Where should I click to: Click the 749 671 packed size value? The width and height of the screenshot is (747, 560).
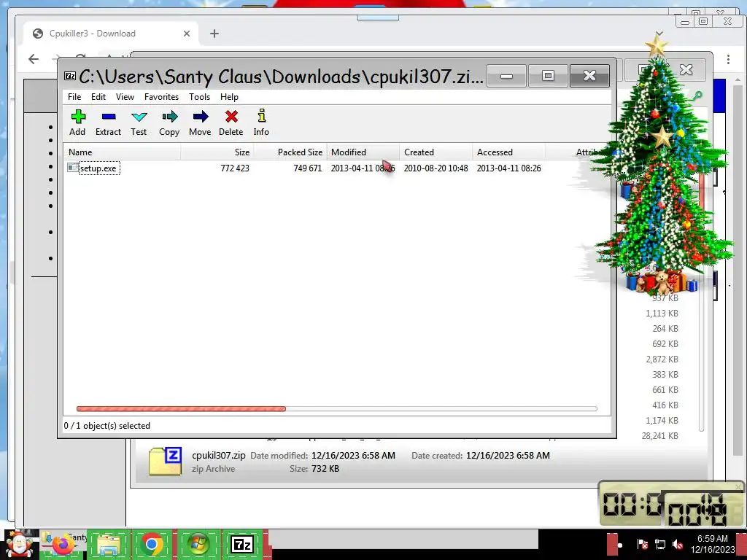click(308, 168)
